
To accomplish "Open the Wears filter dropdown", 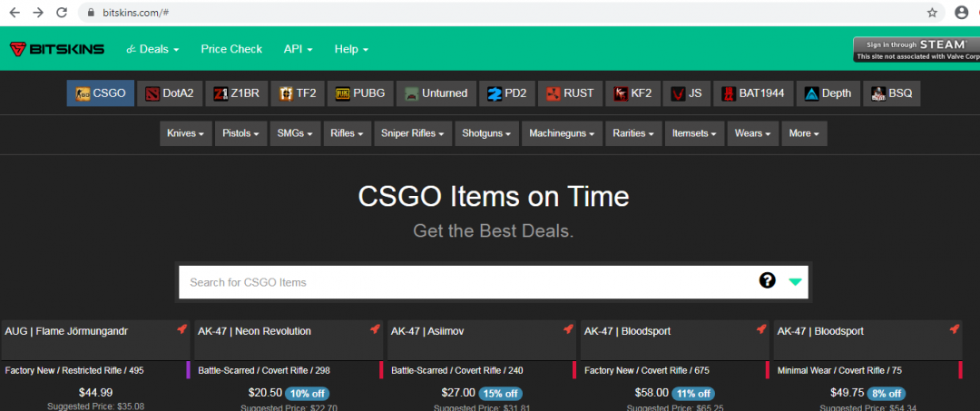I will [752, 133].
